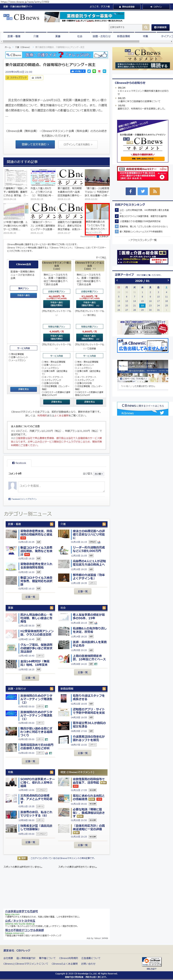This screenshot has width=173, height=980.
Task: Click the ログイン button in top bar
Action: click(156, 6)
